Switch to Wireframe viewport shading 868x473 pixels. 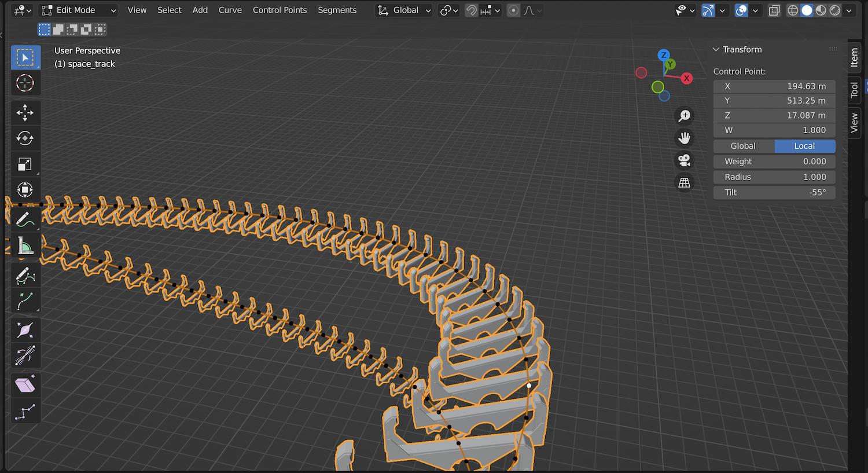click(x=793, y=10)
